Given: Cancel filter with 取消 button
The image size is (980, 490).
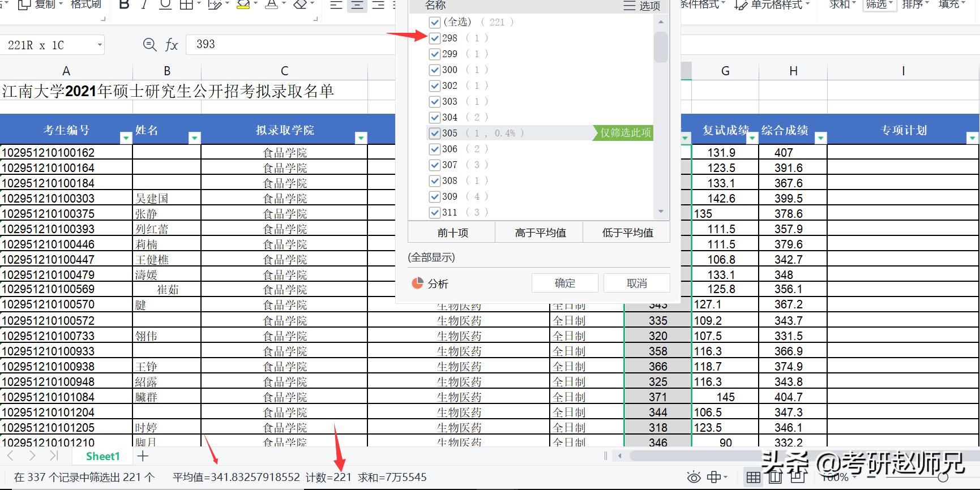Looking at the screenshot, I should click(637, 283).
